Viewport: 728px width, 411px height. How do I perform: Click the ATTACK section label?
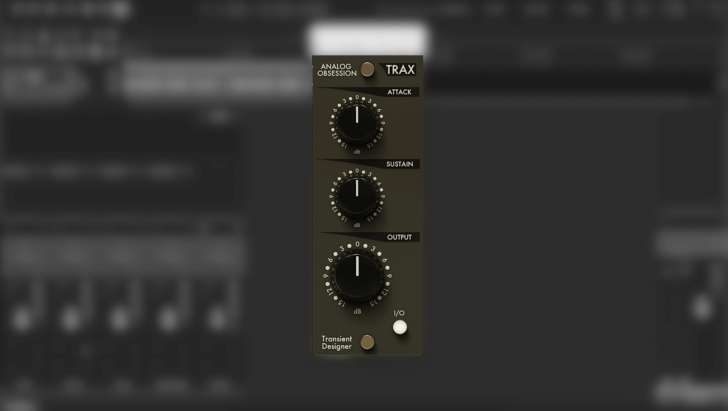[x=399, y=92]
